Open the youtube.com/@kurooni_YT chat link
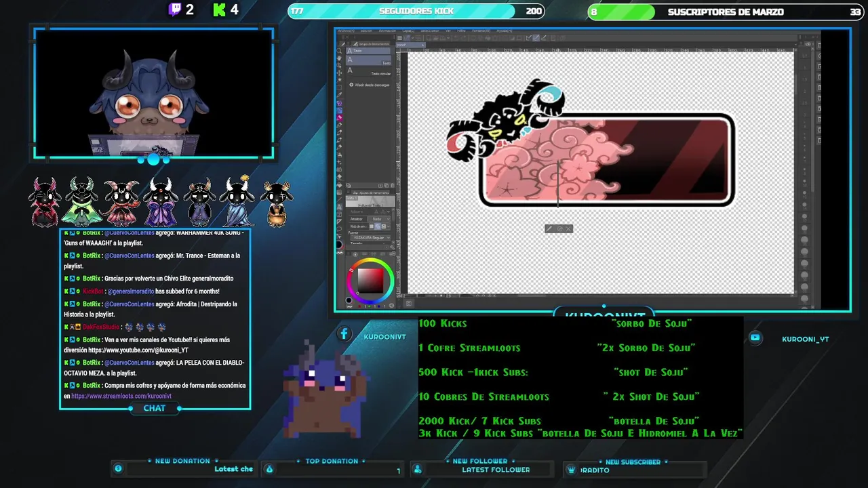The height and width of the screenshot is (488, 868). pos(138,350)
